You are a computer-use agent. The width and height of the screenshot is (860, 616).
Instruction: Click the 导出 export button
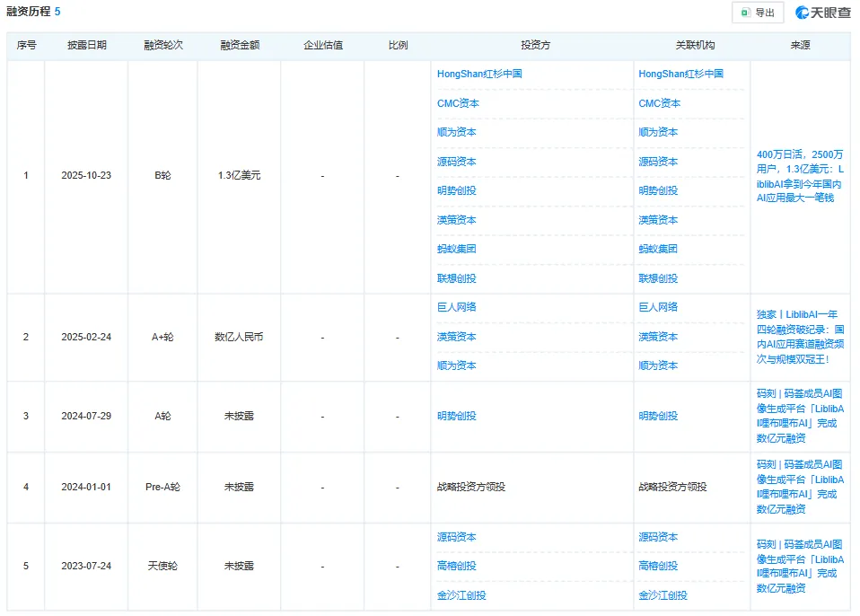758,13
